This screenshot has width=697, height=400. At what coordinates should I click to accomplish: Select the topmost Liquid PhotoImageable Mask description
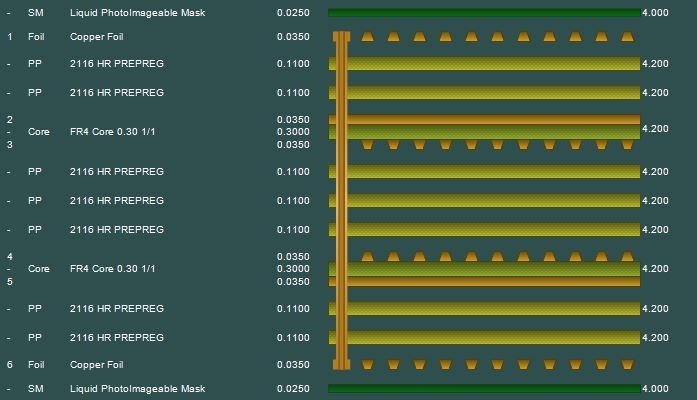coord(137,13)
